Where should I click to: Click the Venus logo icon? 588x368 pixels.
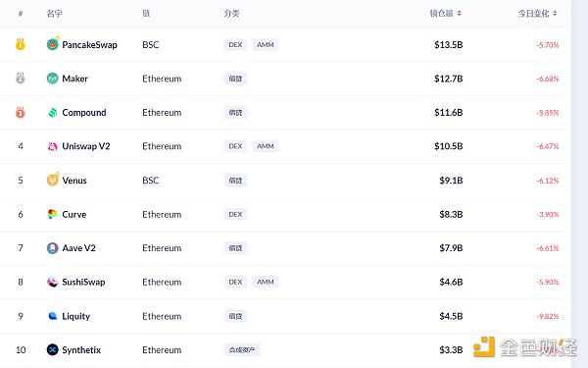(x=53, y=180)
